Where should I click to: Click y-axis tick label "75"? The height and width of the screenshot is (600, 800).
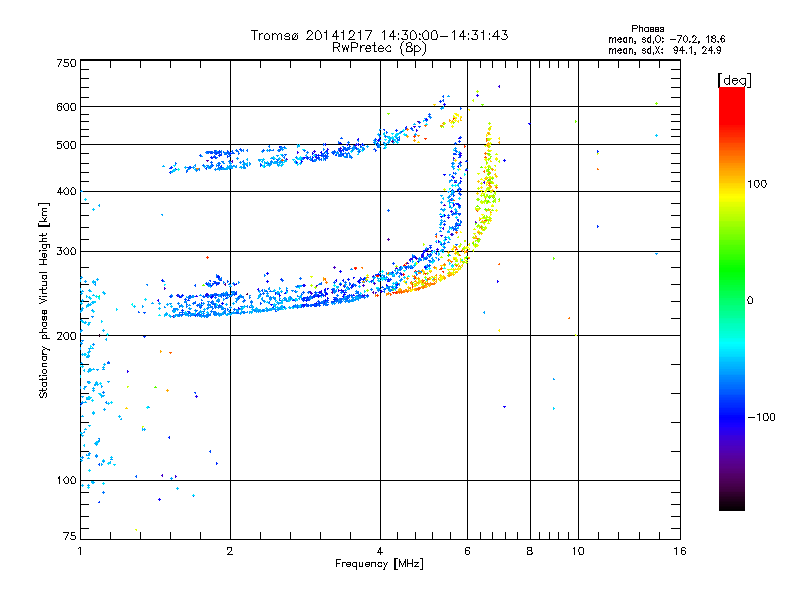pyautogui.click(x=70, y=536)
